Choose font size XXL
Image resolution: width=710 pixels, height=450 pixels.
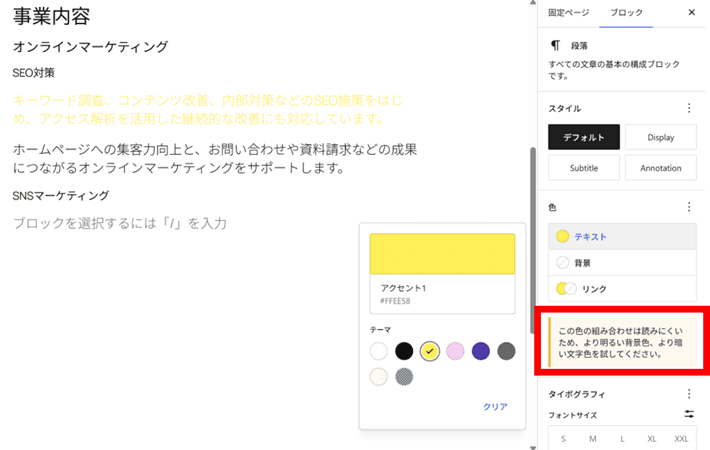point(681,438)
